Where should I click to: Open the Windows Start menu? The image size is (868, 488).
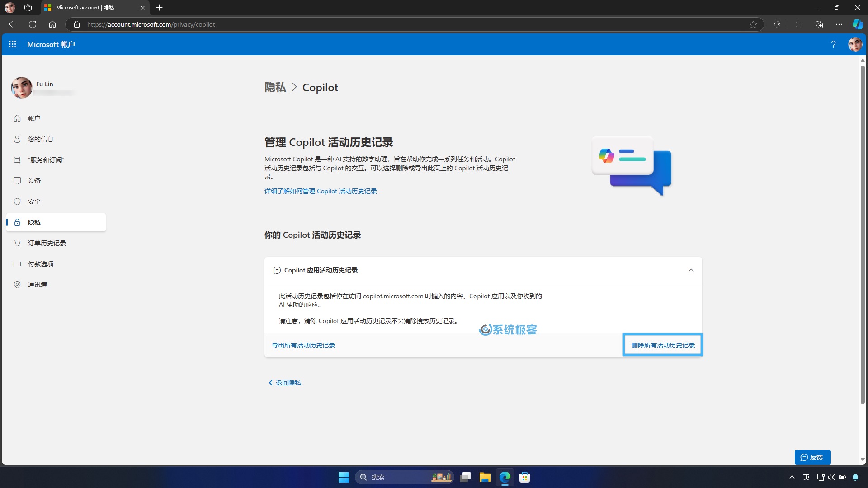[344, 477]
